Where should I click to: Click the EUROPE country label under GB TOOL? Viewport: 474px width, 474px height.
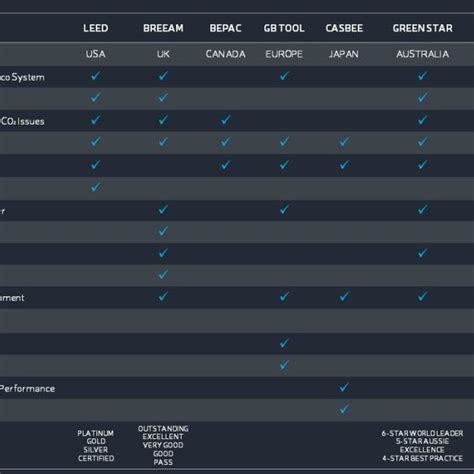tap(284, 54)
